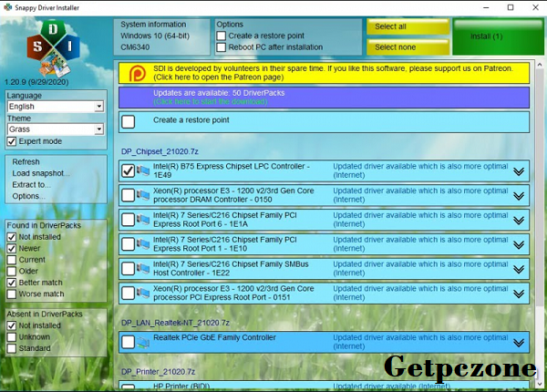Uncheck the B75 Express Chipset LPC Controller driver
Viewport: 547px width, 392px height.
click(128, 170)
